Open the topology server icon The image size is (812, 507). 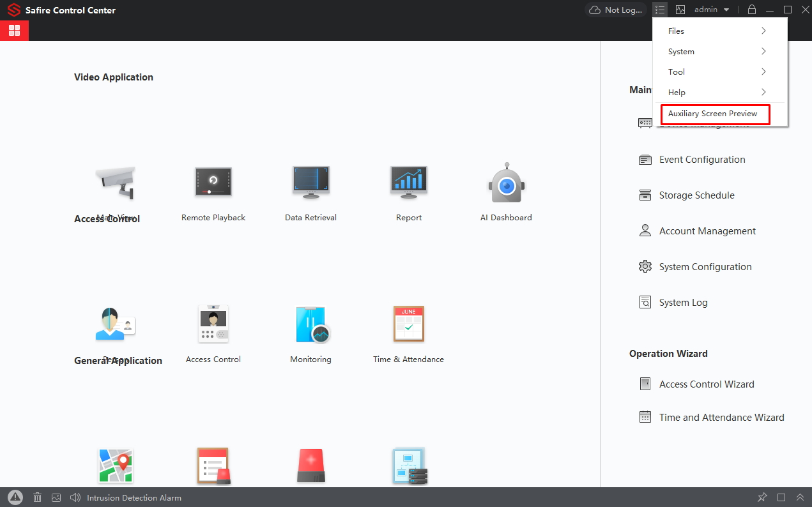click(x=410, y=465)
